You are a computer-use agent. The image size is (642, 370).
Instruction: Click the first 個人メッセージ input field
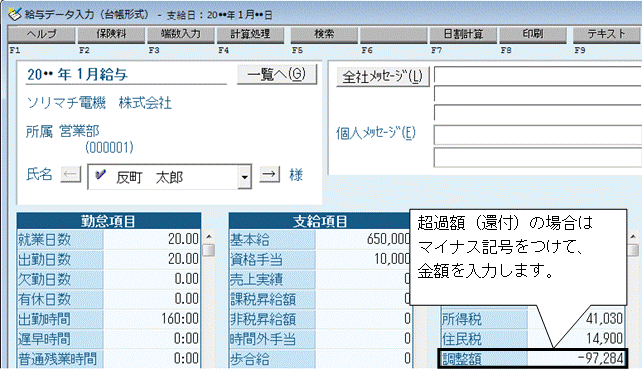pos(538,135)
